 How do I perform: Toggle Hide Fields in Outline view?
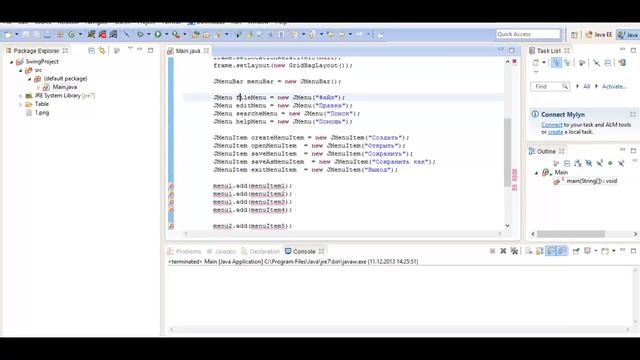pyautogui.click(x=589, y=163)
